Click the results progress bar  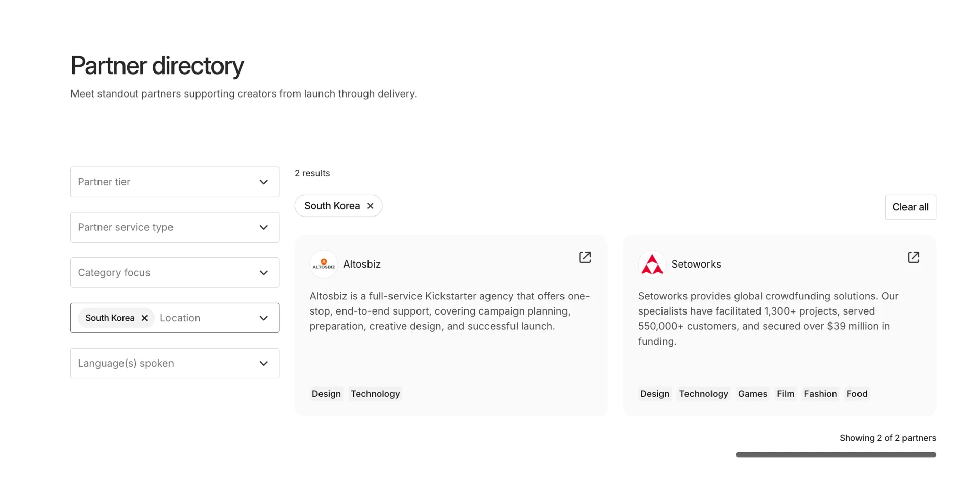click(x=835, y=454)
